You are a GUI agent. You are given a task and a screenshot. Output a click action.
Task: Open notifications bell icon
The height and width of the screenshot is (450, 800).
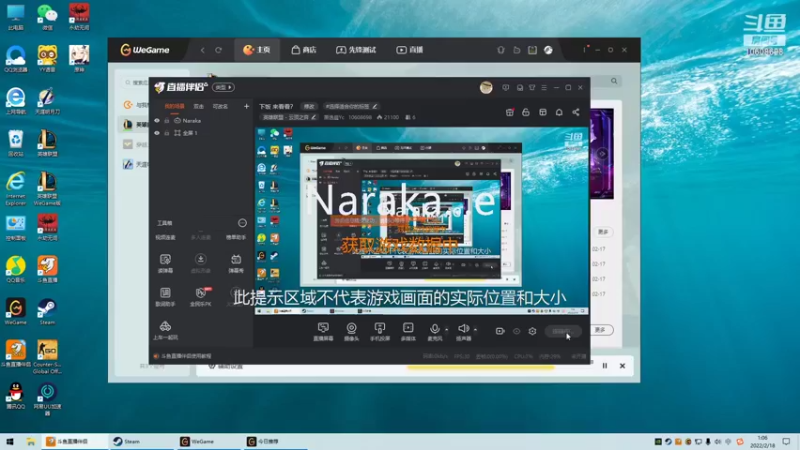[559, 112]
